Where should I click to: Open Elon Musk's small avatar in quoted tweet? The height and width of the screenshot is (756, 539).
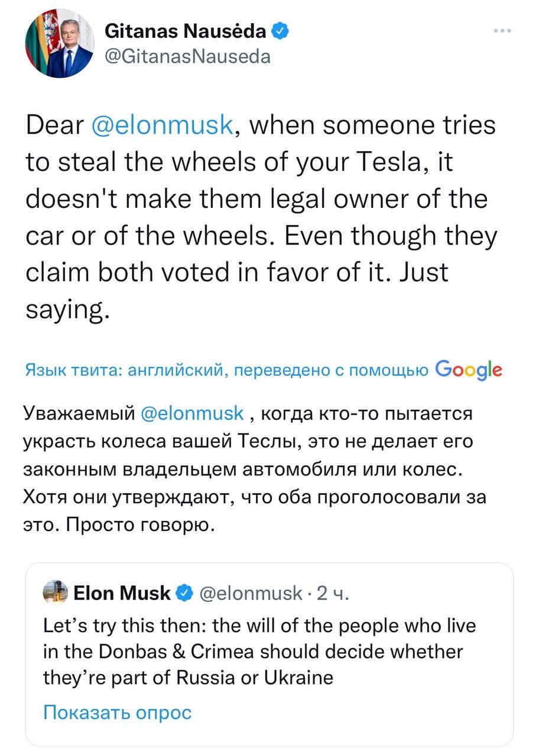56,592
